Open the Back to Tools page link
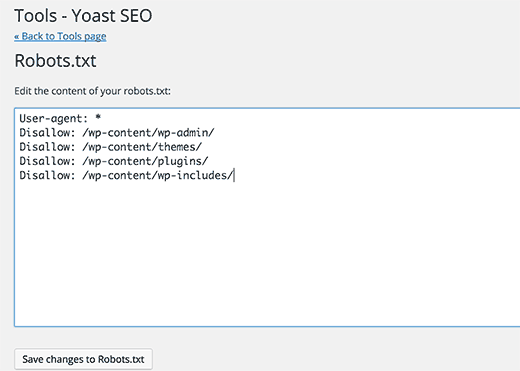Viewport: 520px width, 371px height. pyautogui.click(x=60, y=36)
